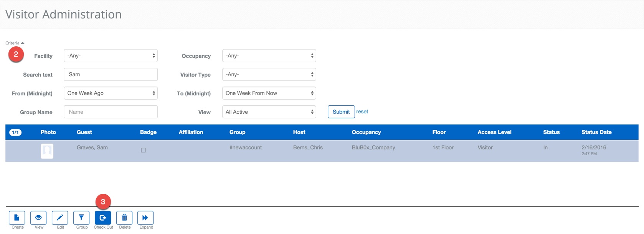Image resolution: width=644 pixels, height=234 pixels.
Task: Click the Group filter icon
Action: [81, 218]
